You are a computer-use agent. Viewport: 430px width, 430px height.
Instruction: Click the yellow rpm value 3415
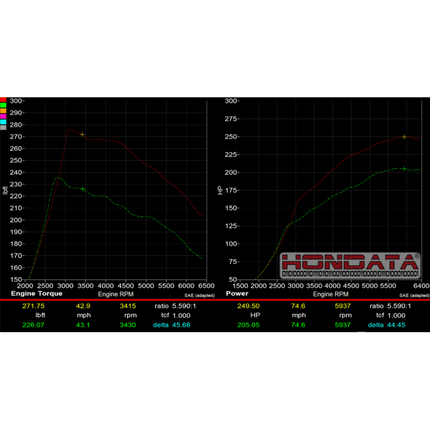tap(128, 306)
